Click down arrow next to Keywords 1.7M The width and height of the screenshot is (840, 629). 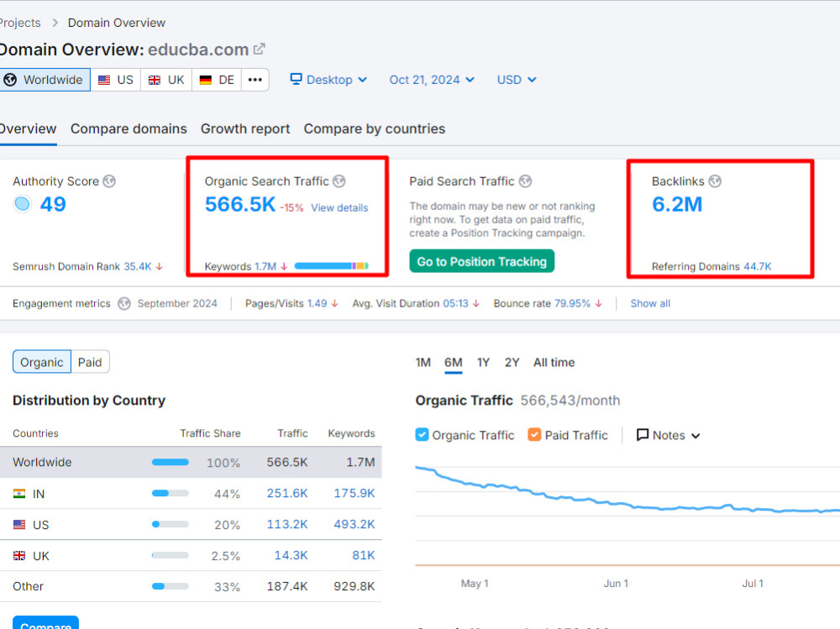pos(284,266)
